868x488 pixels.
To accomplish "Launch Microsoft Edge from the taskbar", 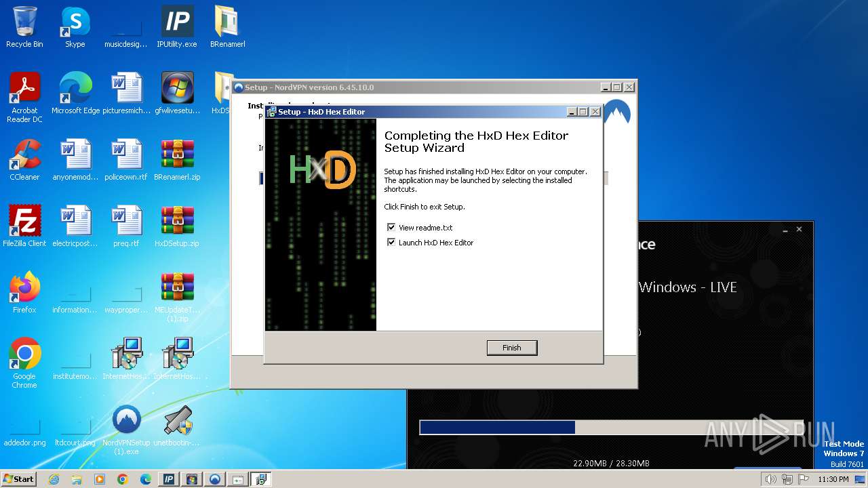I will click(146, 479).
